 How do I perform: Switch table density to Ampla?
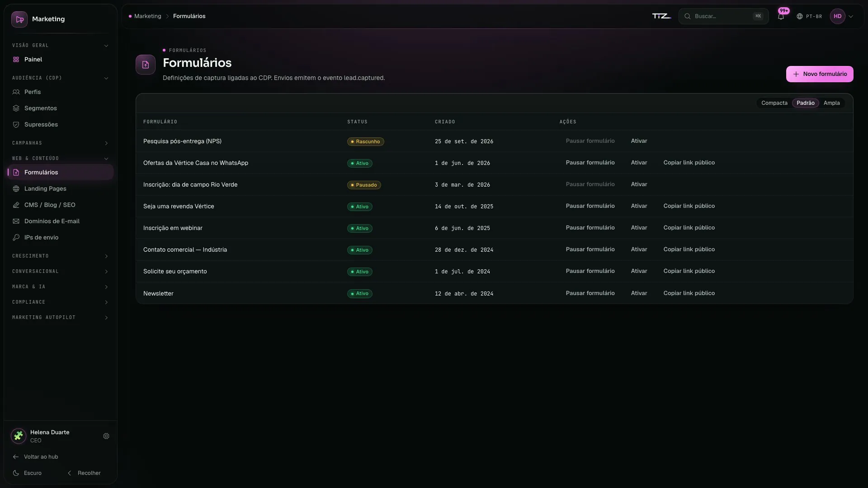[831, 103]
